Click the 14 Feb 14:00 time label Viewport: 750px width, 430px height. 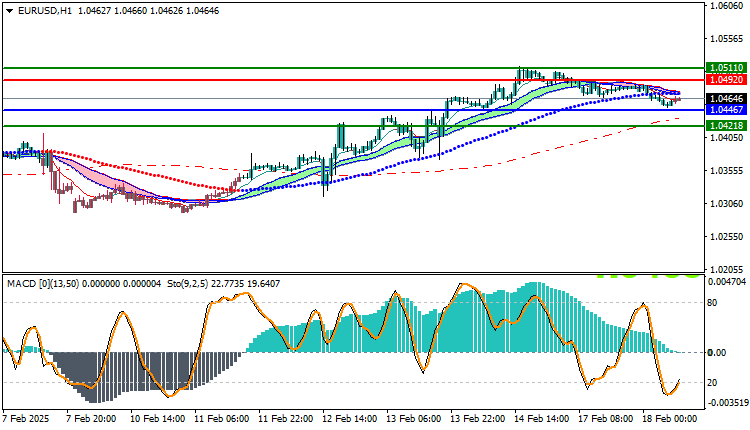(x=541, y=419)
